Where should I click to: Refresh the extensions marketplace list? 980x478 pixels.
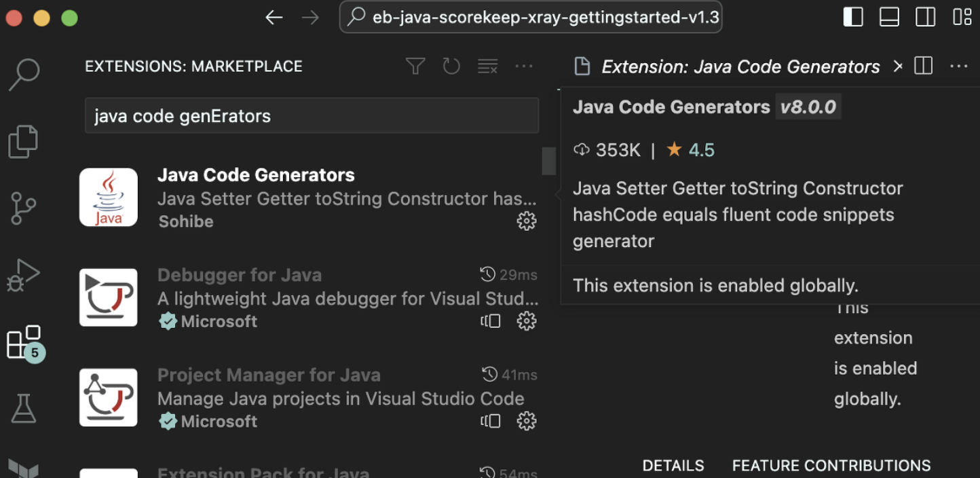pyautogui.click(x=451, y=66)
